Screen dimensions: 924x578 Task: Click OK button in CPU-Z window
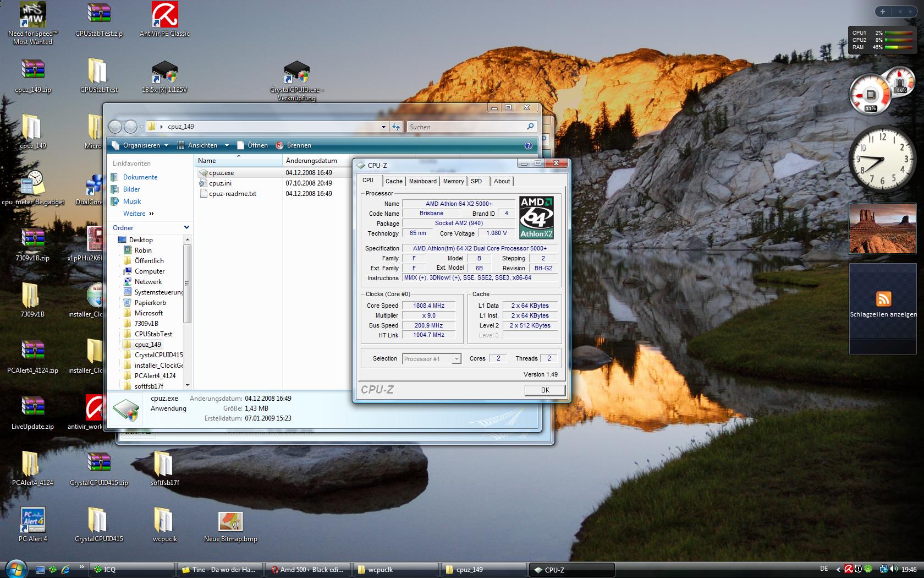point(545,390)
